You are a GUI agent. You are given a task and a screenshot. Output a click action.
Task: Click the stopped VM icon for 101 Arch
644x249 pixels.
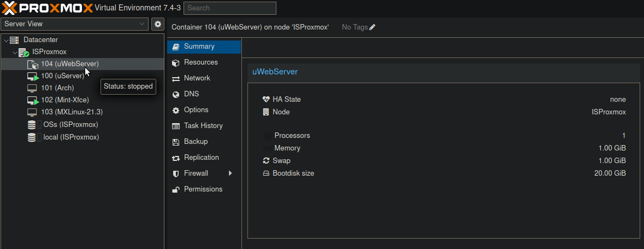32,88
